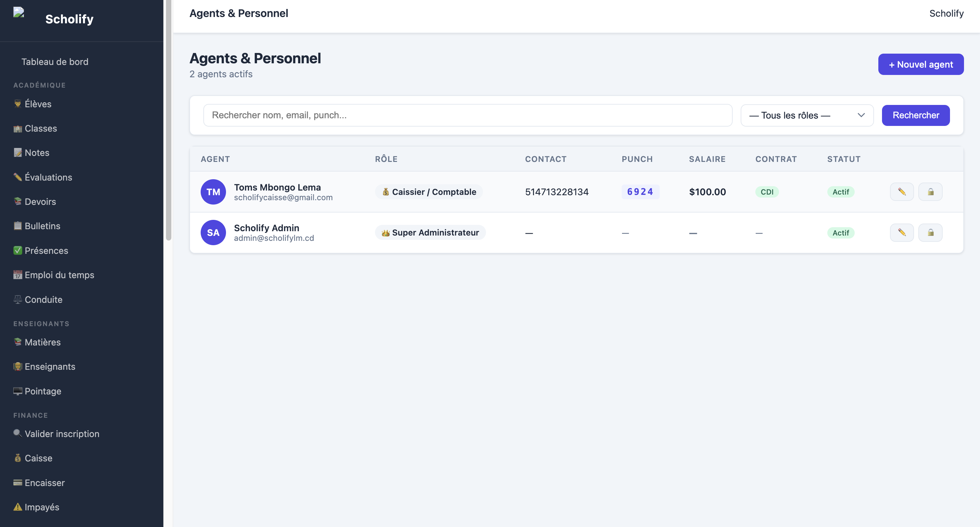
Task: Open Enseignants via its teacher icon
Action: click(x=17, y=366)
